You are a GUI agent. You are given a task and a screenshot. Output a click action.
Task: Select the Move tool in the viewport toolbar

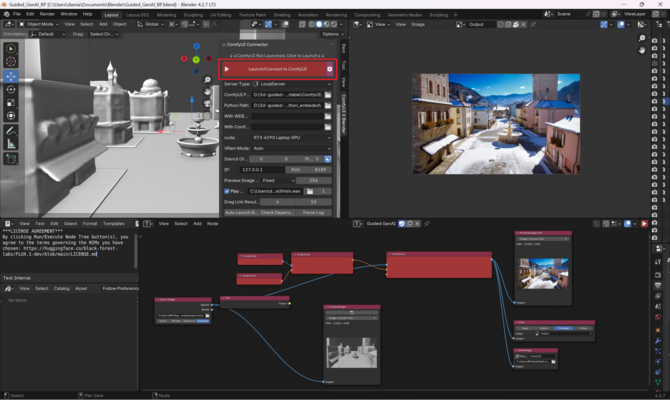11,76
